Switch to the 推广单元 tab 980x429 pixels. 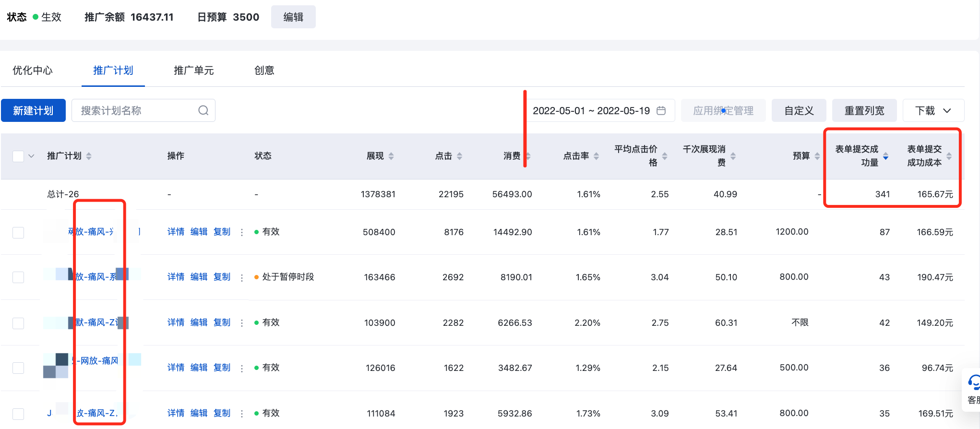click(x=193, y=71)
